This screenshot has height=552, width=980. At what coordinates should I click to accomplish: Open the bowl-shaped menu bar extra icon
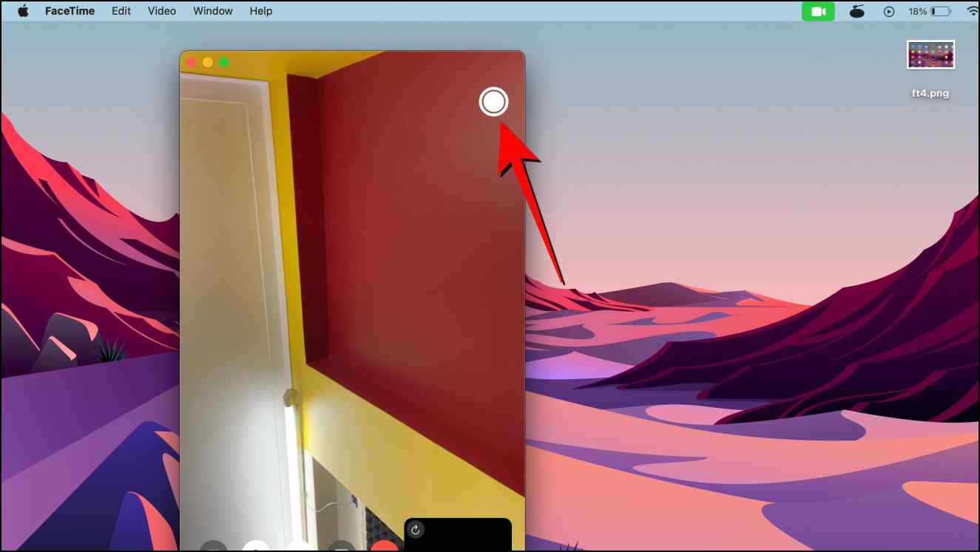coord(857,11)
